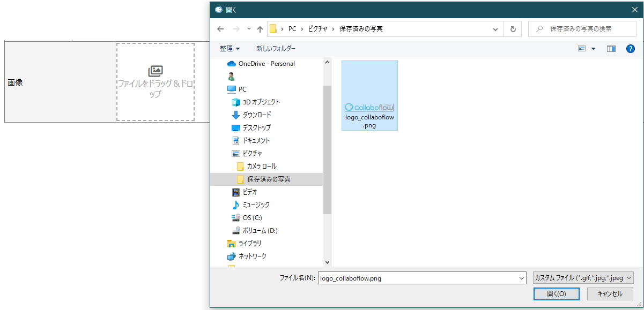Go forward with the right arrow
This screenshot has width=644, height=310.
pos(236,29)
